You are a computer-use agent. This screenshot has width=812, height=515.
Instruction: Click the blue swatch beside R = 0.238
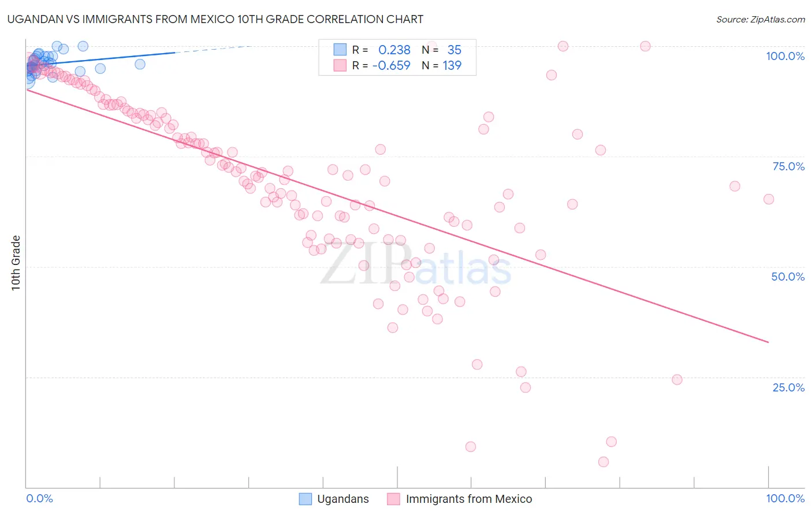pos(340,50)
